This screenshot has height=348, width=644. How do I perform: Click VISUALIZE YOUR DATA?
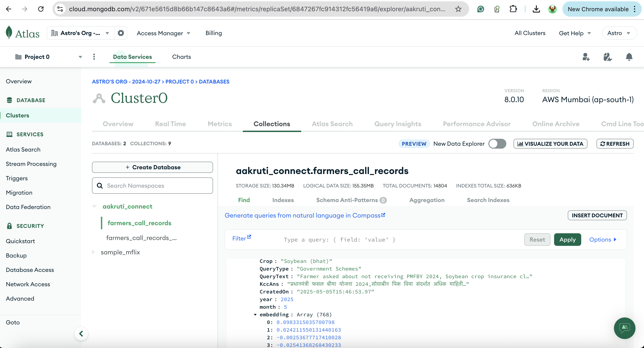coord(550,144)
